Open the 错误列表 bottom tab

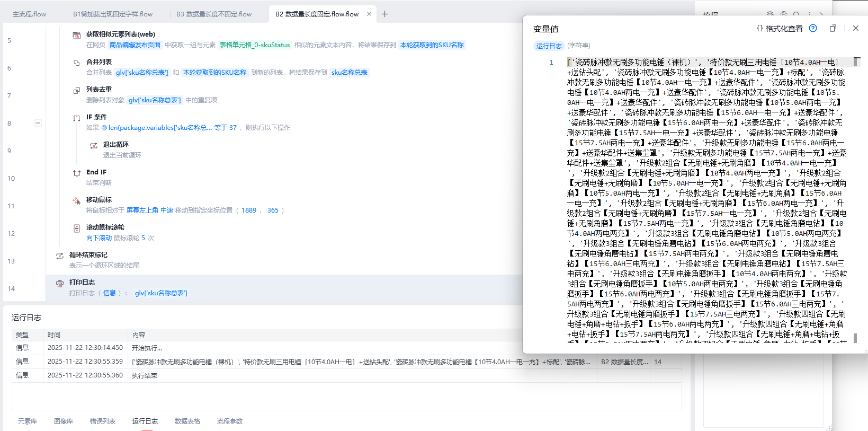(103, 421)
